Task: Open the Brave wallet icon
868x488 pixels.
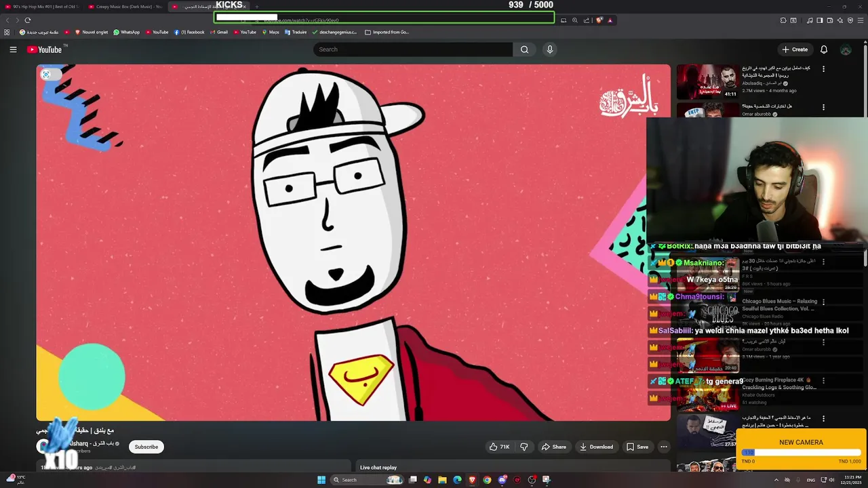Action: 830,20
